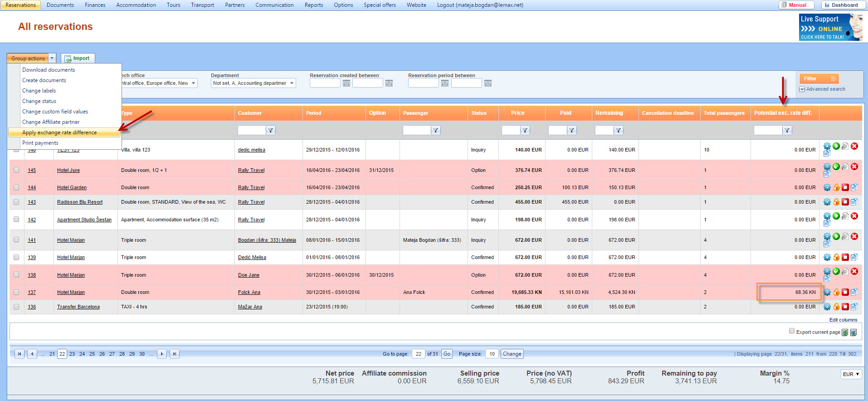Tick checkbox for reservation 142 Apartment Studio Šestan

pyautogui.click(x=16, y=219)
